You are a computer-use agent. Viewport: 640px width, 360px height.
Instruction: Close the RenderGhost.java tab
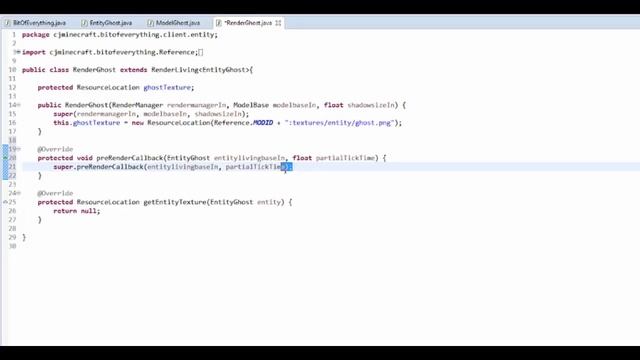278,23
